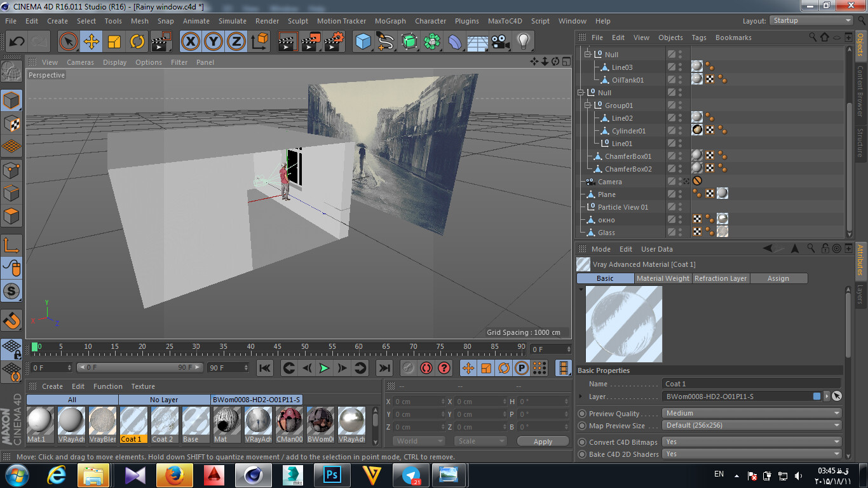Open the Layout Startup dropdown

coord(811,20)
